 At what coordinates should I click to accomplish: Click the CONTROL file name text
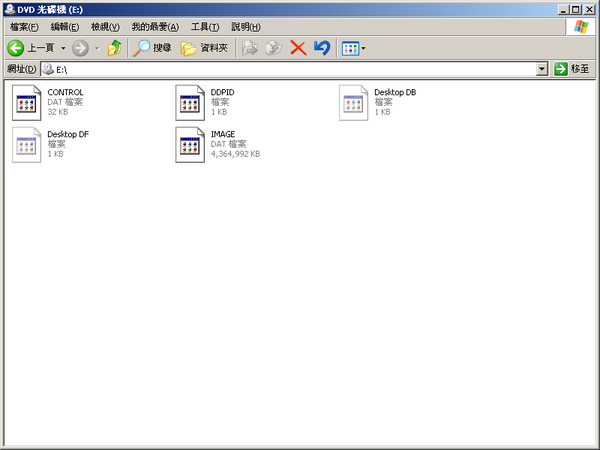(65, 92)
